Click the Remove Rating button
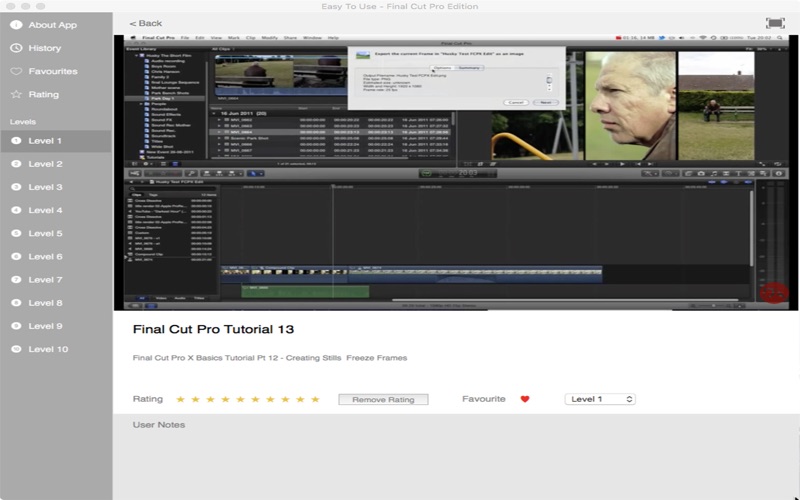 pos(383,399)
